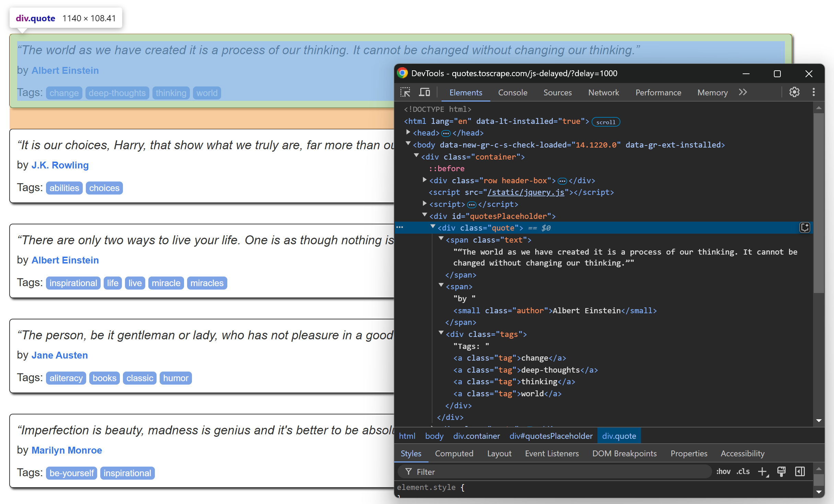Viewport: 834px width, 504px height.
Task: Open the Computed tab
Action: [x=454, y=453]
